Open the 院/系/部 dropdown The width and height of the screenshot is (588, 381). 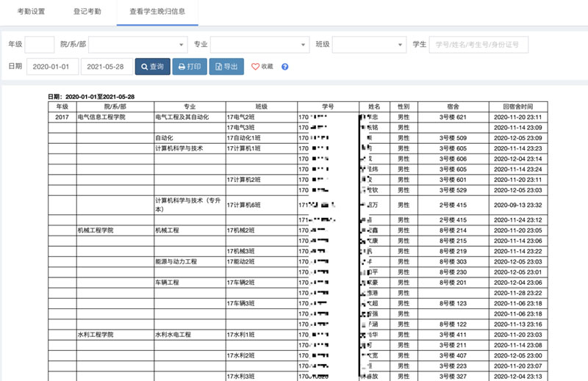click(x=137, y=44)
